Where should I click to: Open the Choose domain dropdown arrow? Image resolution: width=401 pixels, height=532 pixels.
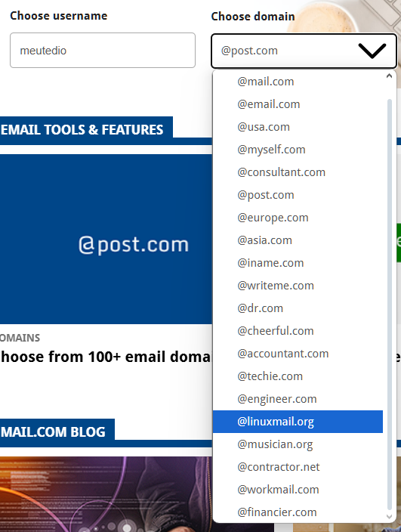coord(372,51)
